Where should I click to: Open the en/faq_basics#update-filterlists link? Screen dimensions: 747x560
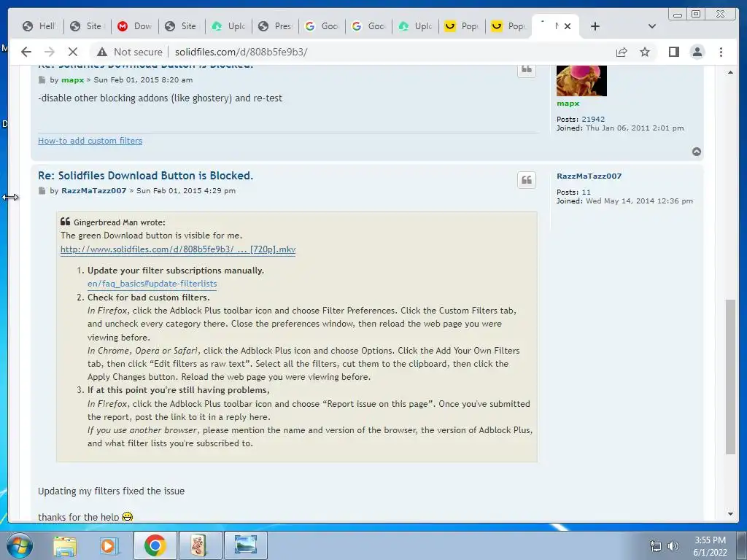(x=152, y=284)
